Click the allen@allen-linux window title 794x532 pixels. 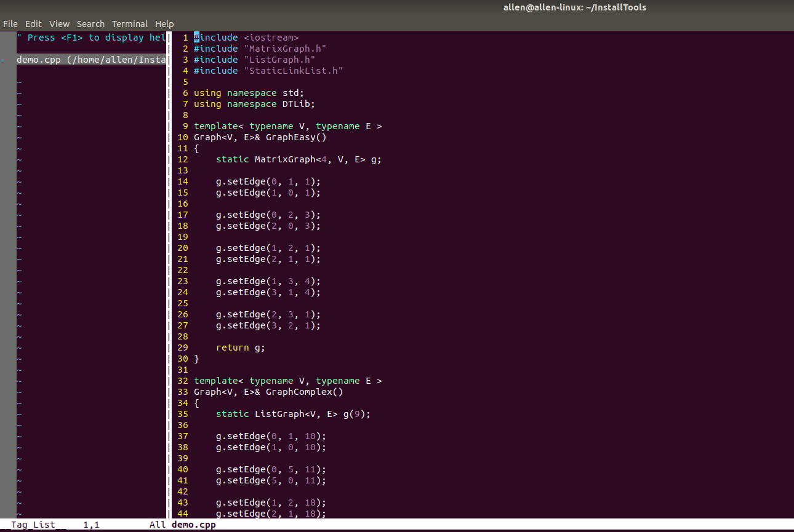(x=575, y=7)
